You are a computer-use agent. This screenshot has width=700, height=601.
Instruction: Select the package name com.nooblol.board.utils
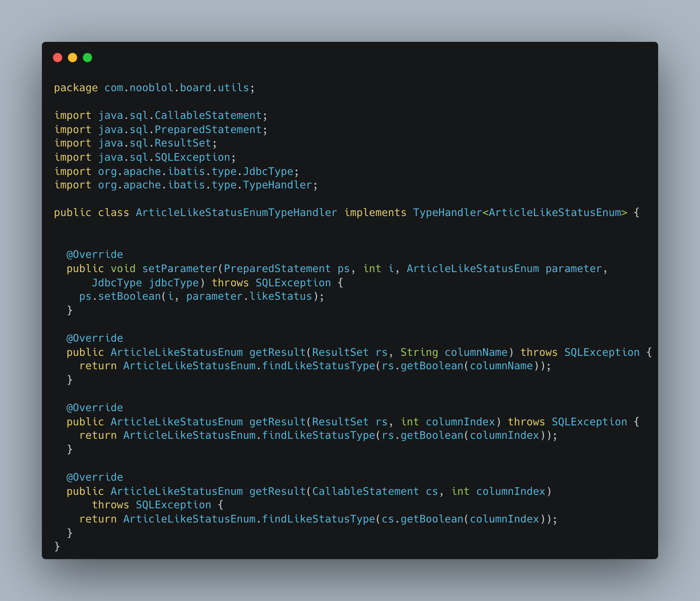point(176,88)
